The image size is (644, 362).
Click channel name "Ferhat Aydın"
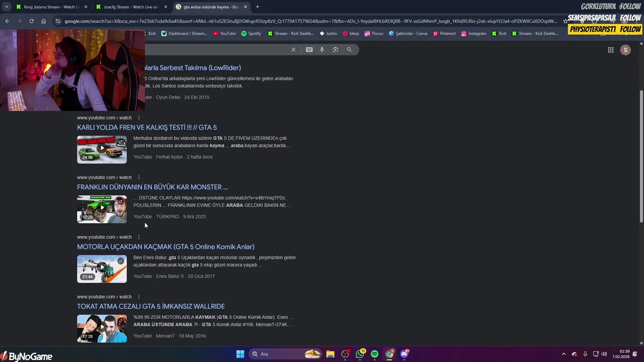169,157
